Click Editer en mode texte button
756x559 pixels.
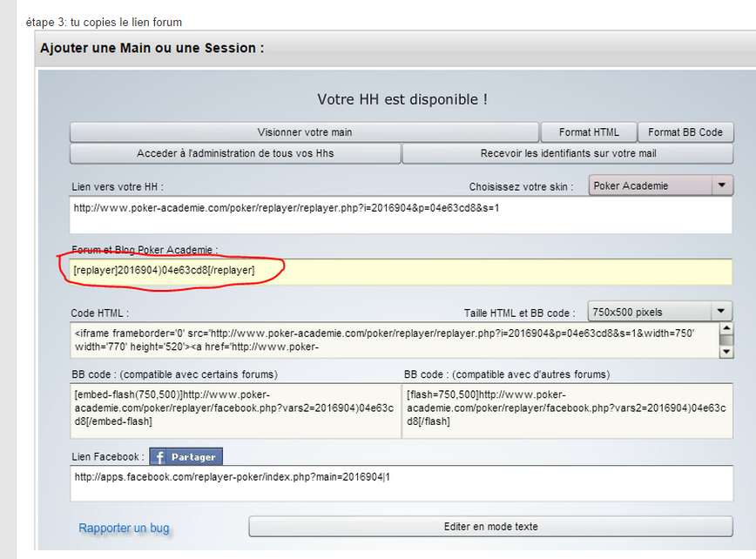tap(491, 526)
